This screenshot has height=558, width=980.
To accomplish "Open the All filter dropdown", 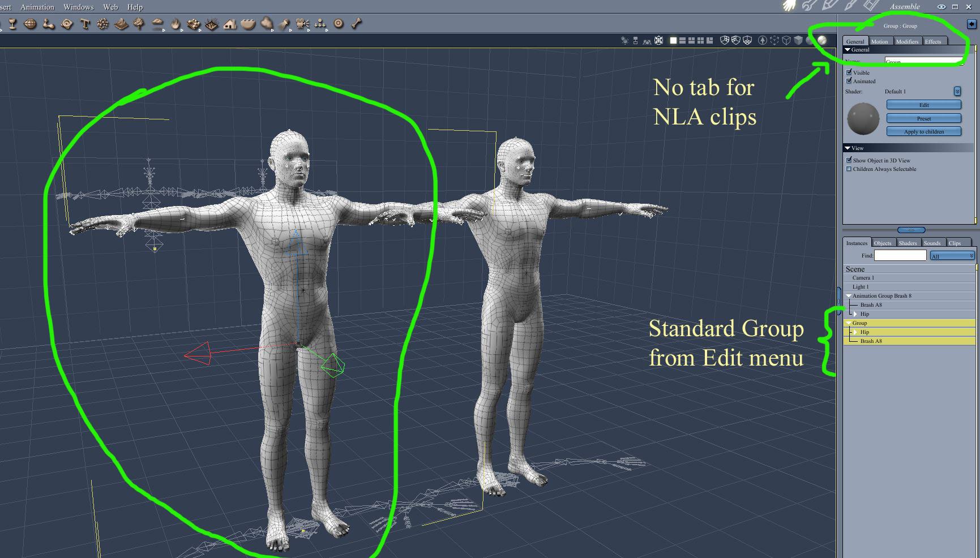I will [x=952, y=256].
